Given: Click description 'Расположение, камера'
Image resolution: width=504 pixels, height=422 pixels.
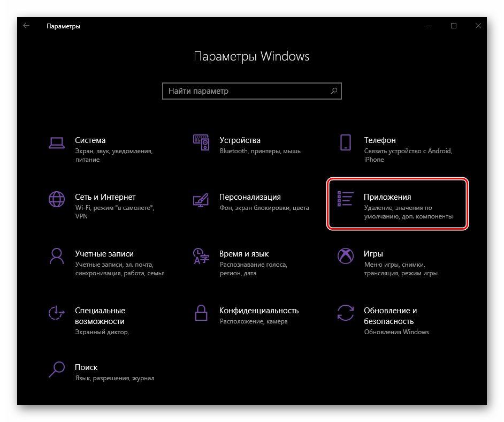Looking at the screenshot, I should [x=254, y=321].
